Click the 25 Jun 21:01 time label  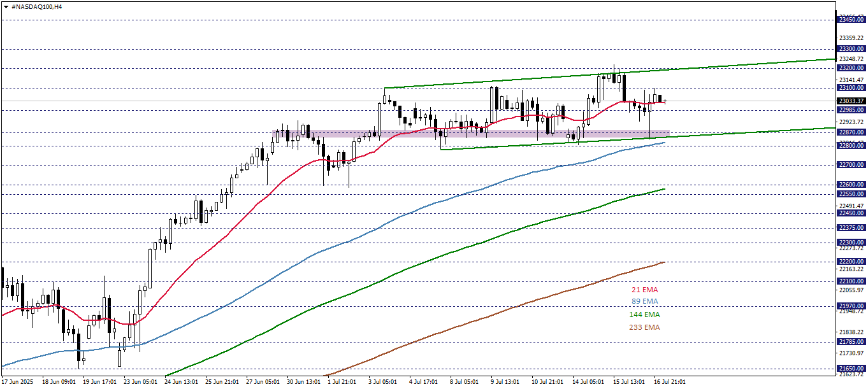(222, 382)
